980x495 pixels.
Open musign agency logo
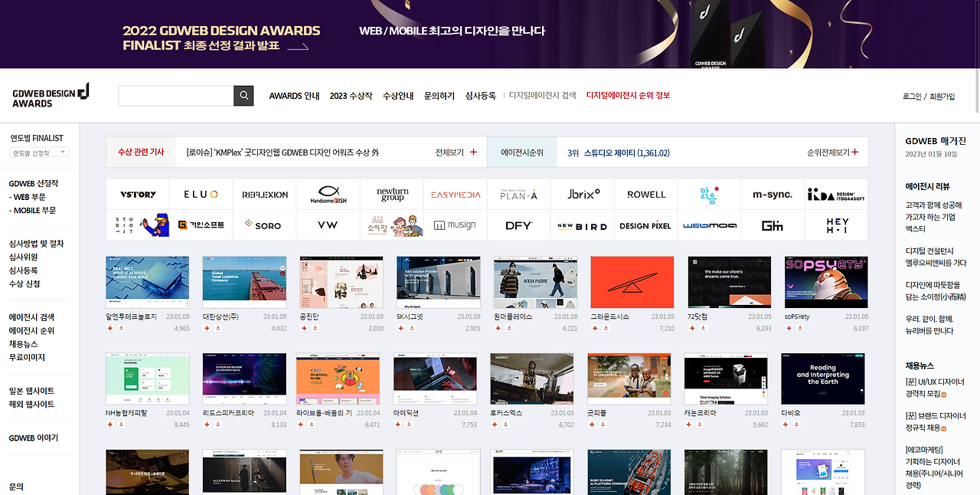tap(456, 225)
